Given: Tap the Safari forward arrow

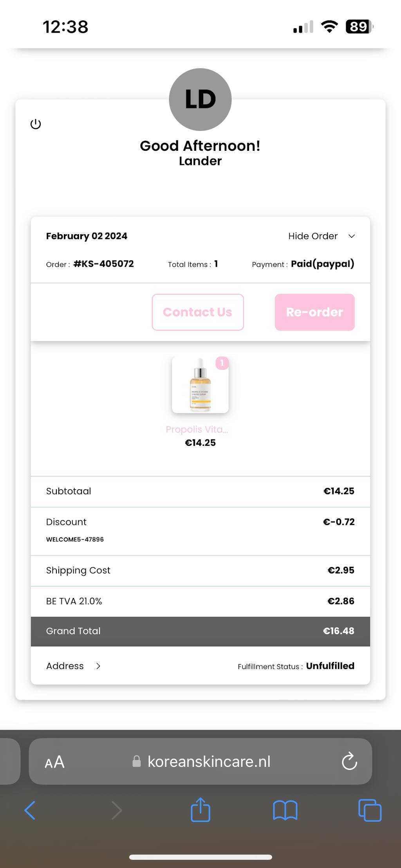Looking at the screenshot, I should pyautogui.click(x=117, y=810).
